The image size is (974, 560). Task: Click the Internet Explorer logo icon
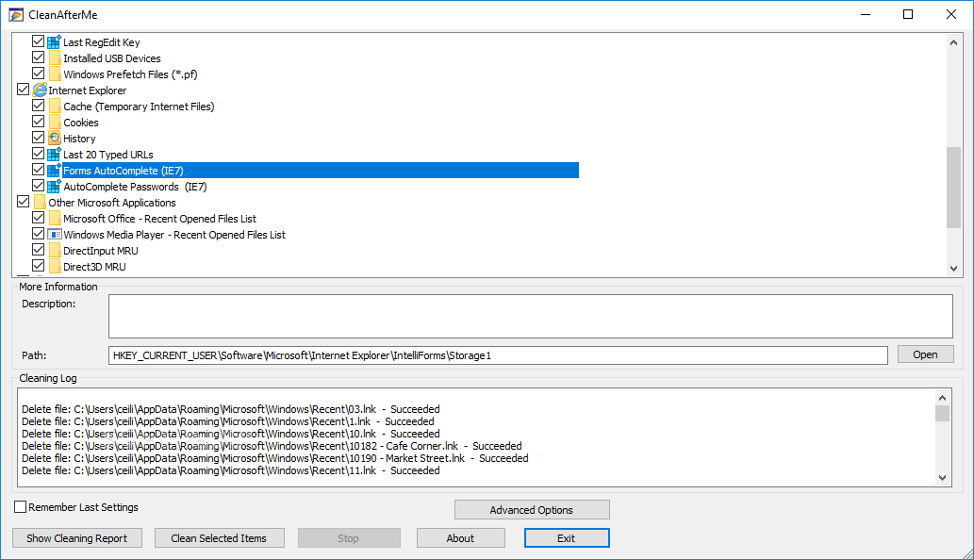pos(40,90)
